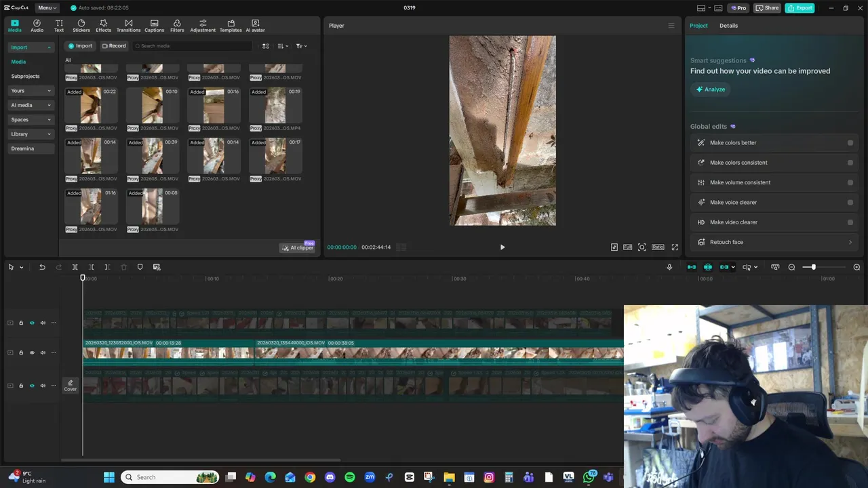Expand the Retouch face options
Image resolution: width=868 pixels, height=488 pixels.
850,242
